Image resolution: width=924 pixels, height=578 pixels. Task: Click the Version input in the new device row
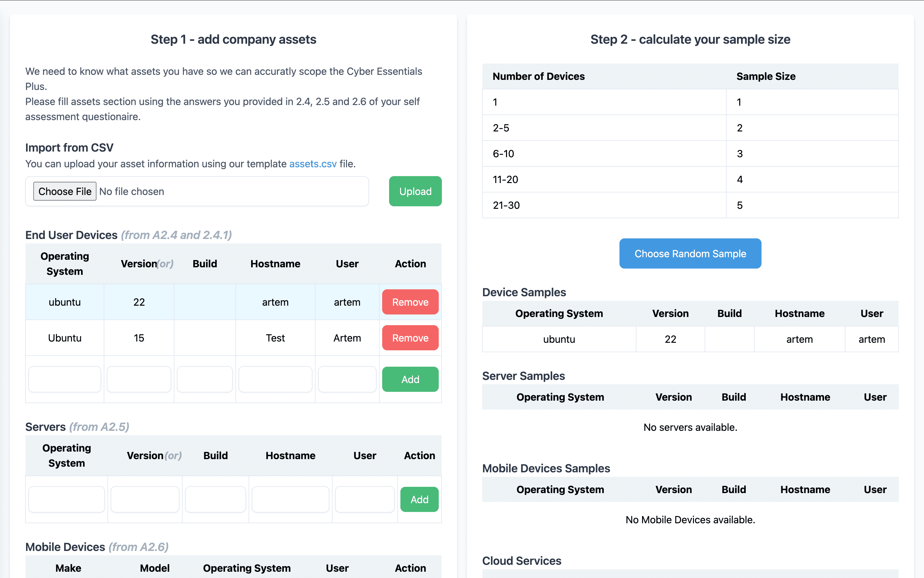pos(139,379)
